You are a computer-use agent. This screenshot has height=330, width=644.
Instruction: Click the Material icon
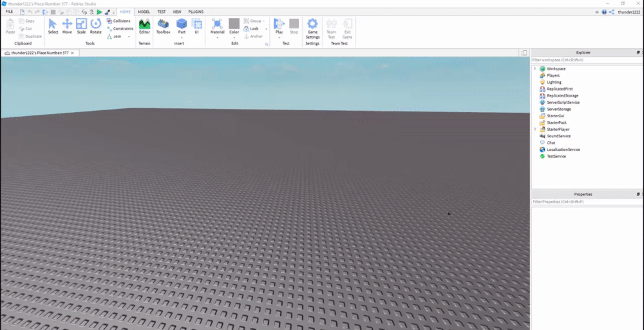point(217,23)
